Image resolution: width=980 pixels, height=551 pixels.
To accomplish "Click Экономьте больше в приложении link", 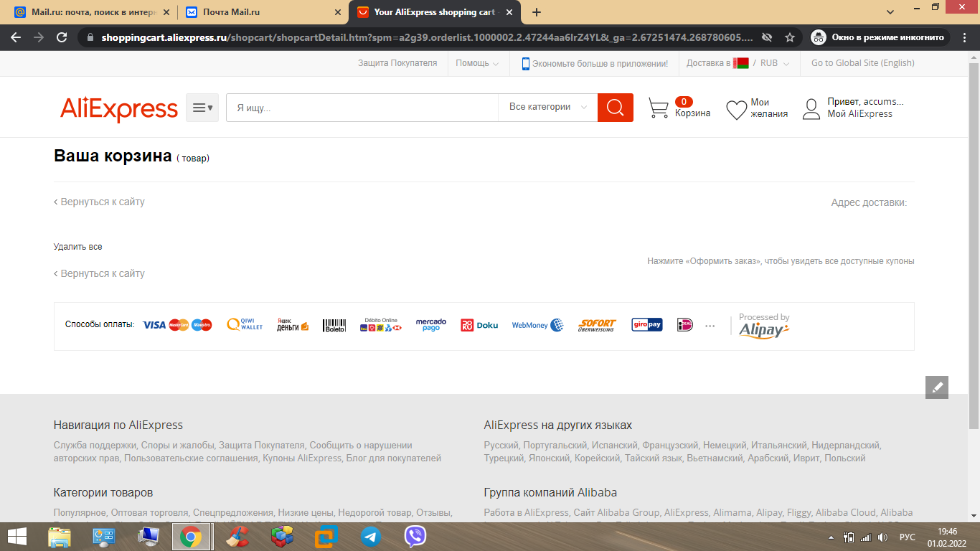I will coord(600,63).
